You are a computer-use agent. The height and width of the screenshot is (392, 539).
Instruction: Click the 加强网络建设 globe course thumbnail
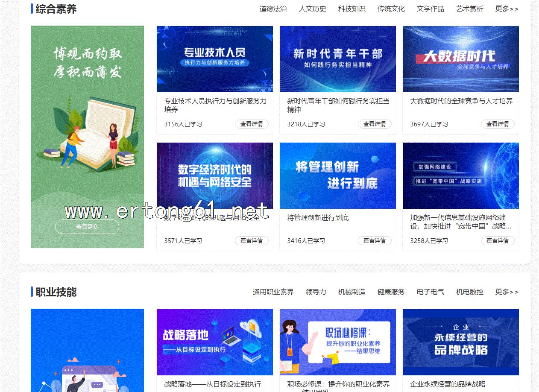(460, 176)
